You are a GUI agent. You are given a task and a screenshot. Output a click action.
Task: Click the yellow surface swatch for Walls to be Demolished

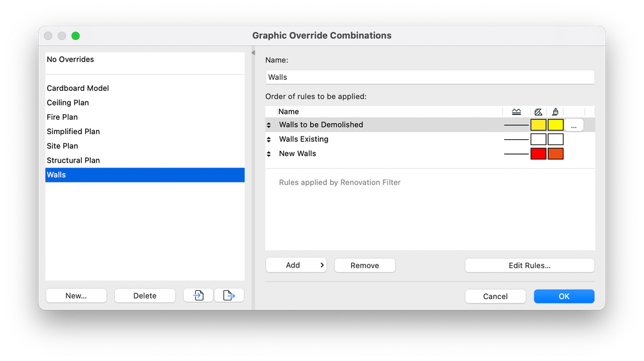(556, 125)
